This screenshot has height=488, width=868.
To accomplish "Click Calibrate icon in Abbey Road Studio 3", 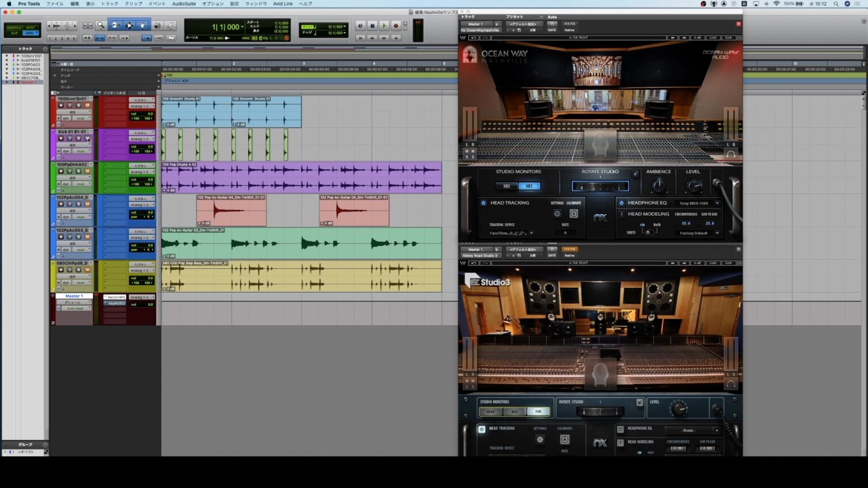I will [565, 439].
